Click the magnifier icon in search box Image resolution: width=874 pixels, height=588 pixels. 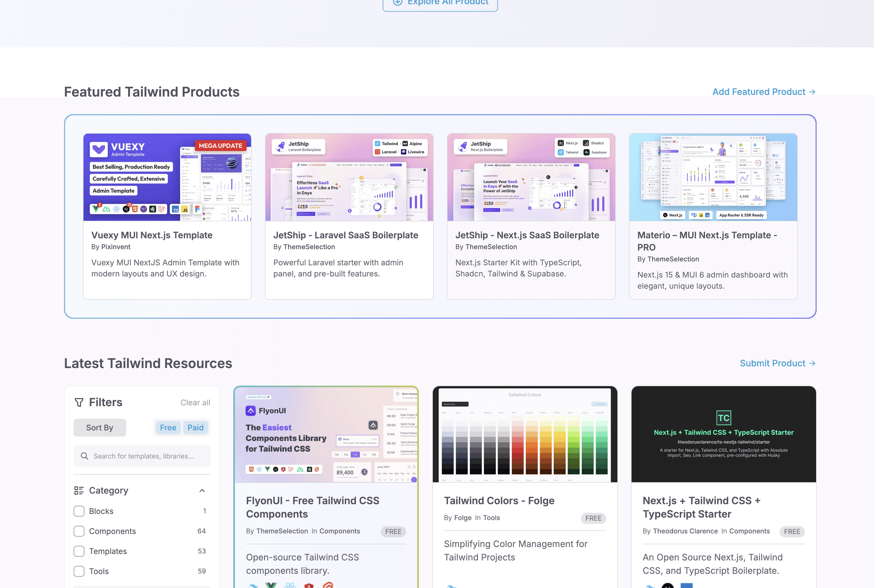click(x=85, y=456)
